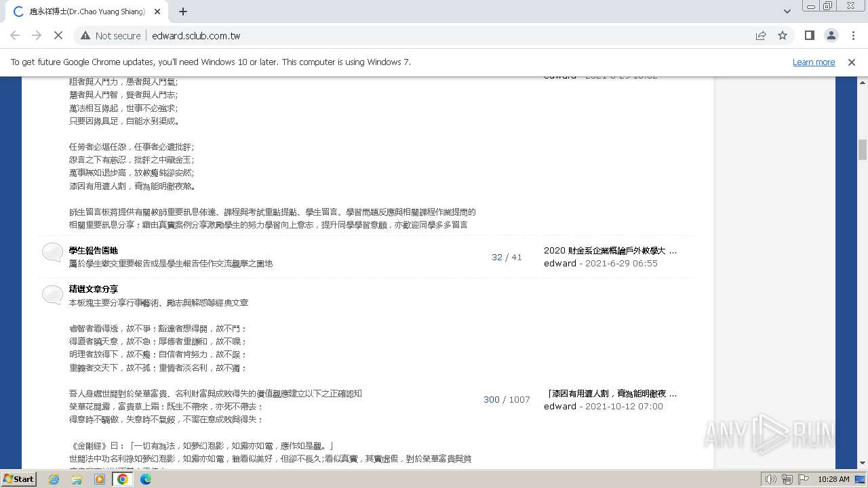The image size is (868, 488).
Task: Open the 學生報告園地 forum
Action: click(94, 250)
